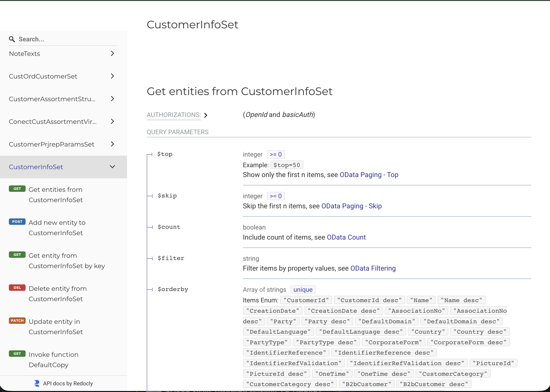Viewport: 550px width, 392px height.
Task: Expand the Authorizations arrow
Action: click(206, 115)
